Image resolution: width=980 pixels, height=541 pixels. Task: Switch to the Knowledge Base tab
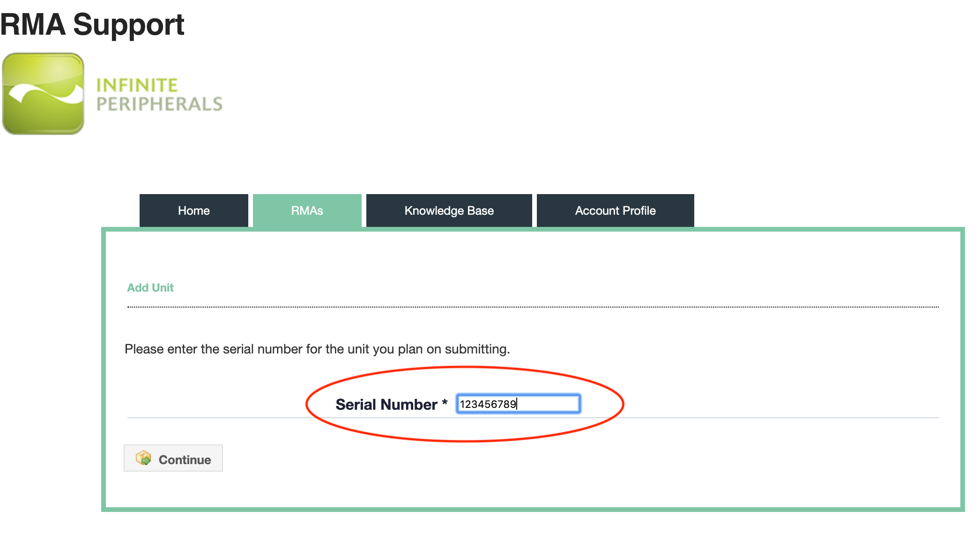(449, 210)
